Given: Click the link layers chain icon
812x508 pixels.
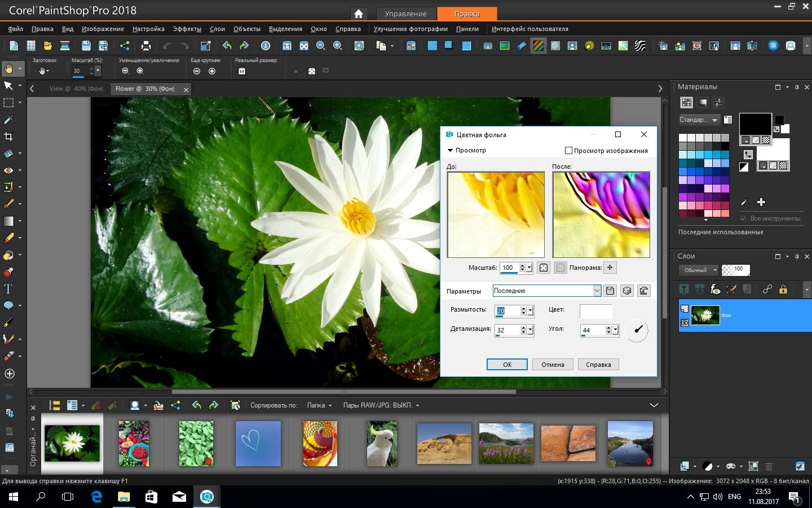Looking at the screenshot, I should click(x=767, y=290).
